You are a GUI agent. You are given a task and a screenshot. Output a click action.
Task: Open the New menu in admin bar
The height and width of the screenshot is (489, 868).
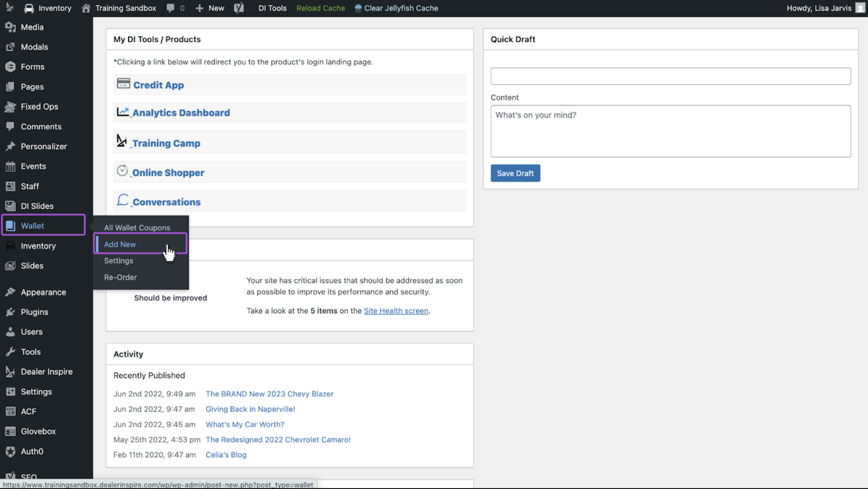pos(210,8)
